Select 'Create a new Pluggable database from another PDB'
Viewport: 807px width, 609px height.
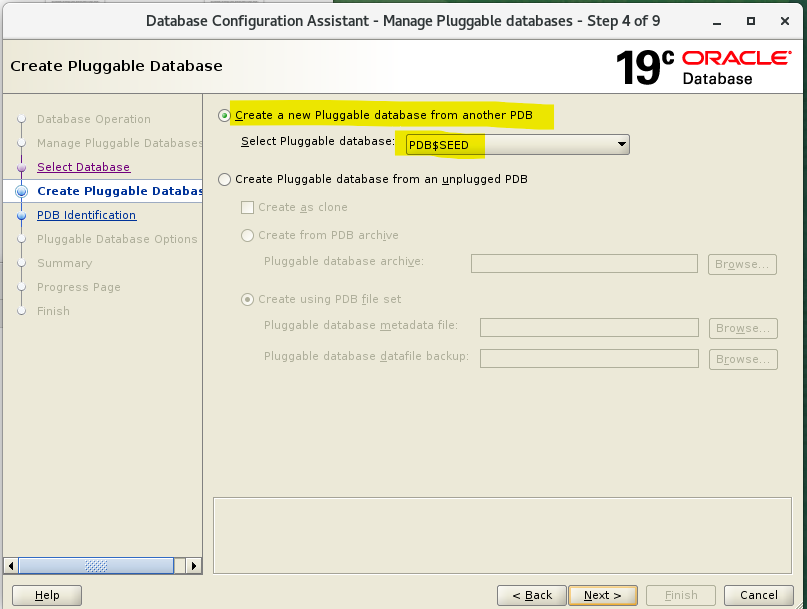224,115
